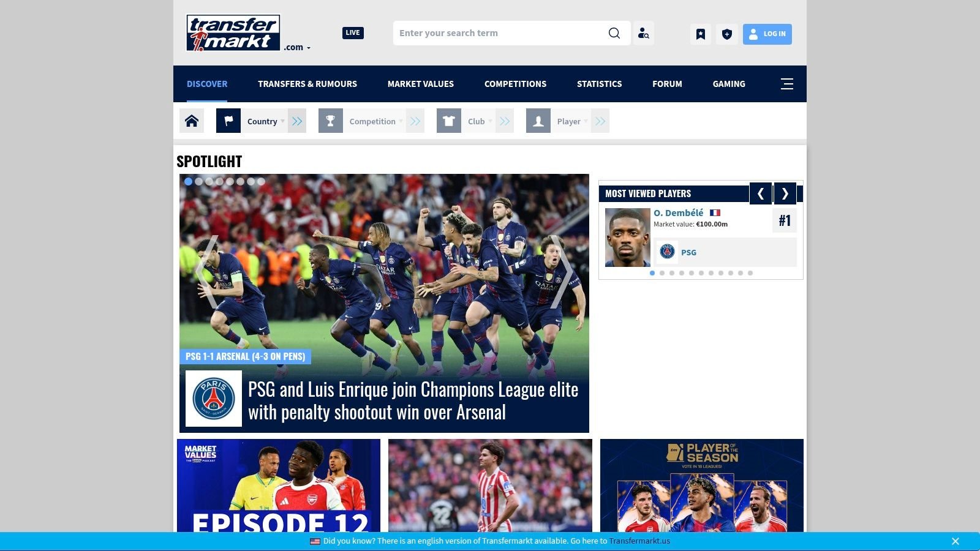The width and height of the screenshot is (980, 551).
Task: Click PSG 1-1 Arsenal match tag
Action: click(x=245, y=356)
